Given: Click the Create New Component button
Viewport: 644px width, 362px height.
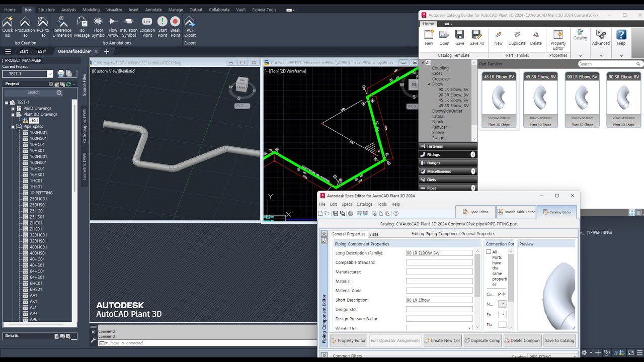Looking at the screenshot, I should pos(442,340).
